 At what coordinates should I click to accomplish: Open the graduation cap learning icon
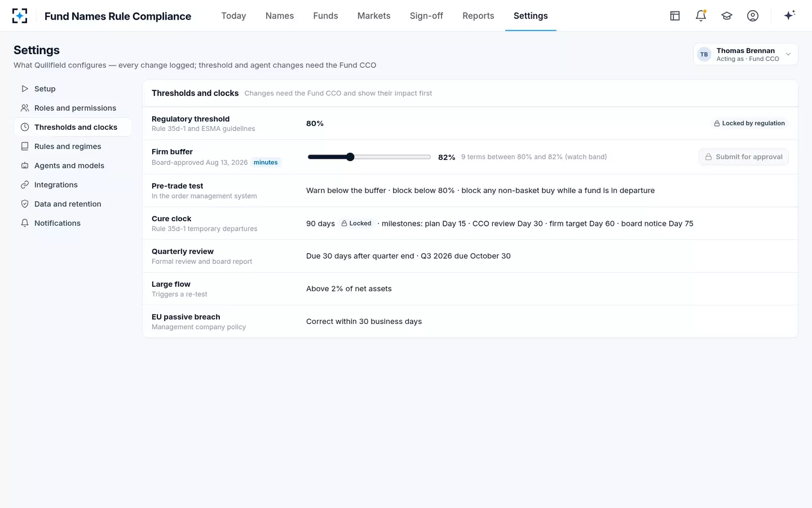727,16
